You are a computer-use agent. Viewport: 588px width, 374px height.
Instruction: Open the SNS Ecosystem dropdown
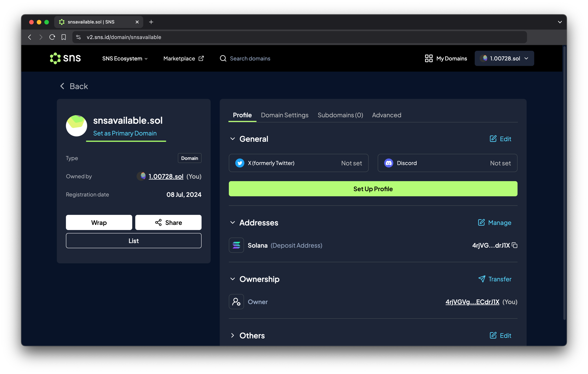pyautogui.click(x=125, y=58)
